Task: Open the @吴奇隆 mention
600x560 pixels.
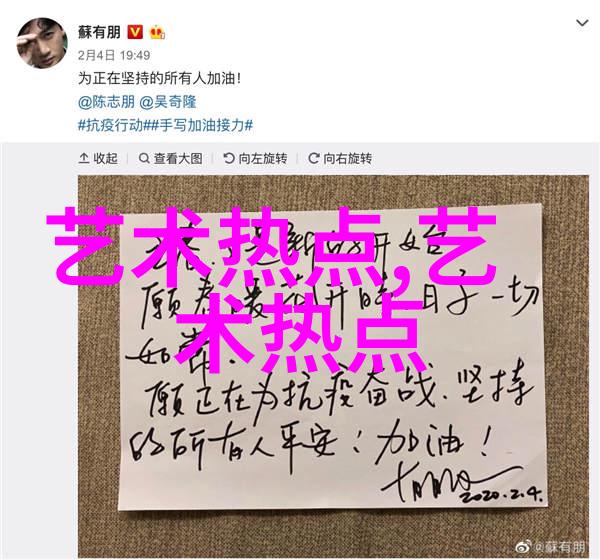Action: click(168, 102)
